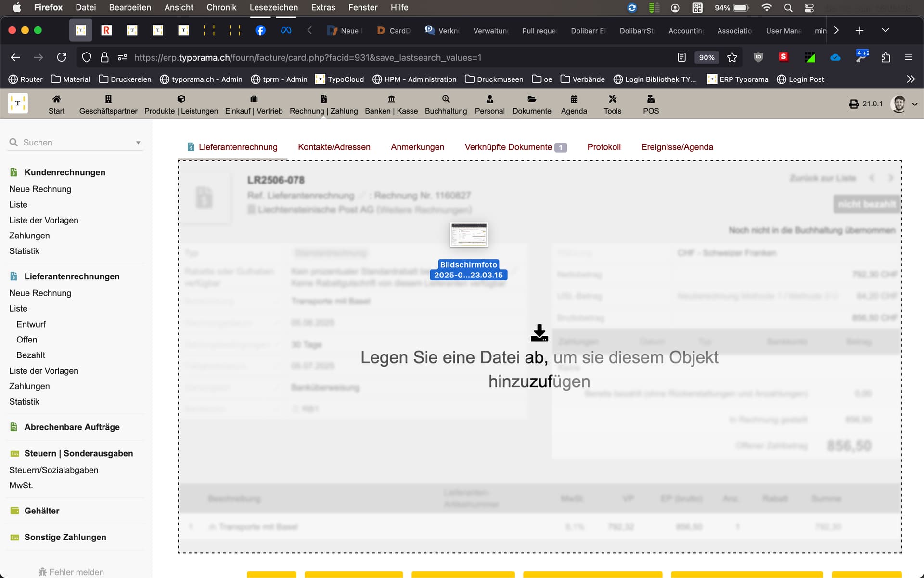This screenshot has width=924, height=578.
Task: Open Firefox reader view icon
Action: click(x=681, y=57)
